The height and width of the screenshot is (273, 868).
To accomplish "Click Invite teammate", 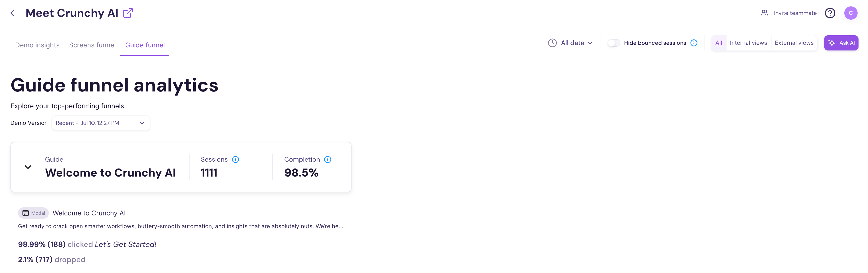I will [x=795, y=13].
